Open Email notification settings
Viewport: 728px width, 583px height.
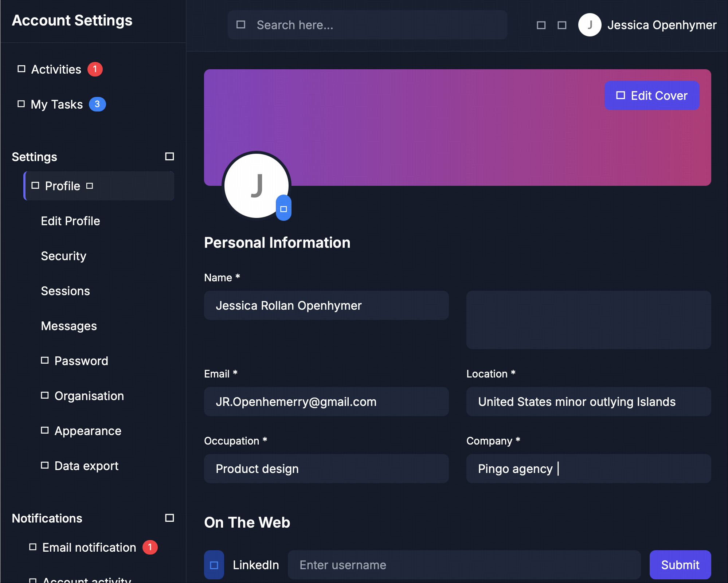[x=89, y=547]
